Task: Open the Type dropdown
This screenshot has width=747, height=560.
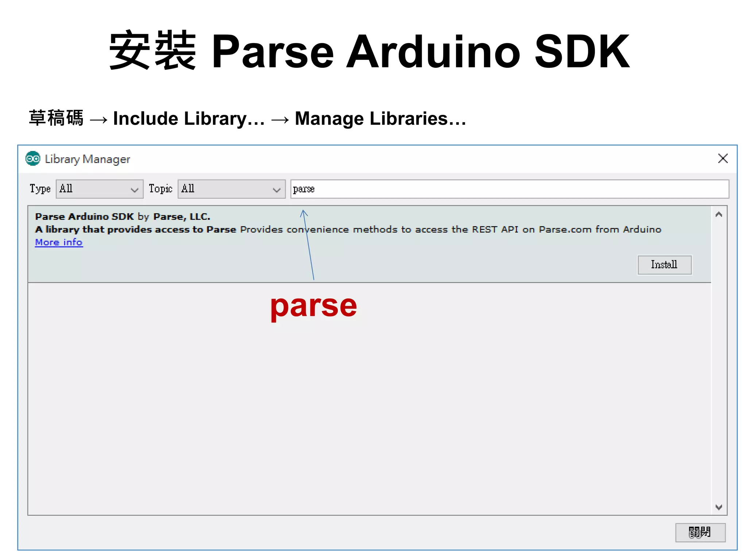Action: point(100,189)
